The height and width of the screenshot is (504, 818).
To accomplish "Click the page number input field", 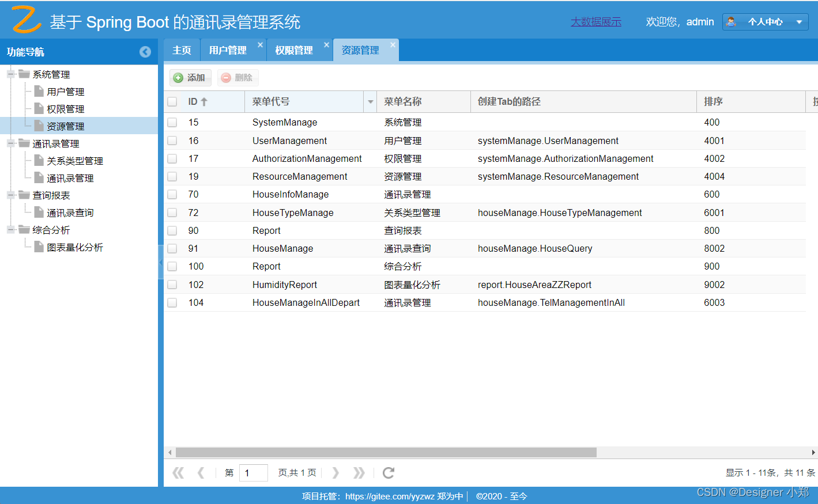I will click(x=254, y=472).
